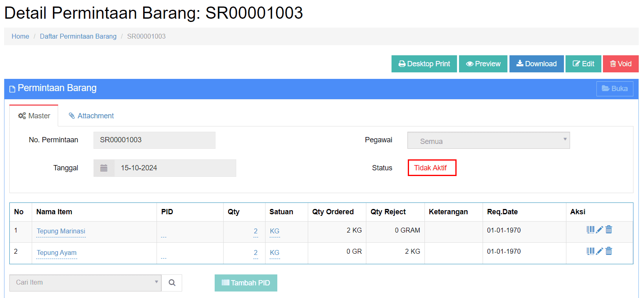Viewport: 644px width, 298px height.
Task: Click the Preview button
Action: (483, 64)
